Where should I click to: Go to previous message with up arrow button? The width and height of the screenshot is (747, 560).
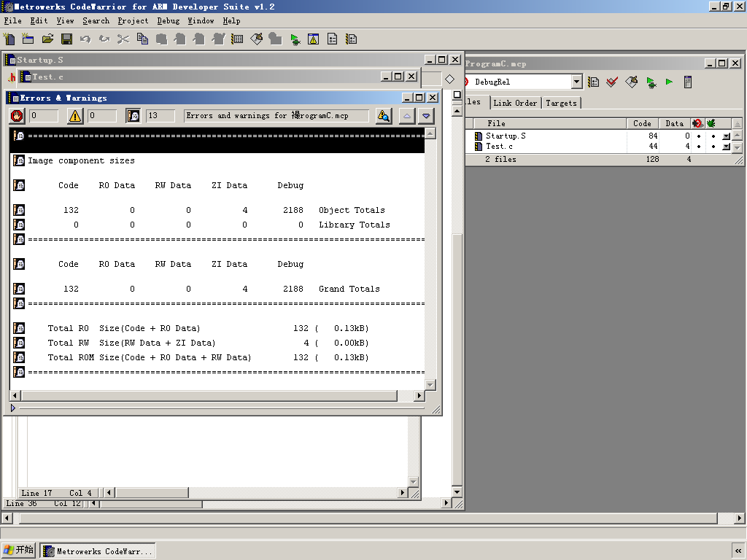407,116
